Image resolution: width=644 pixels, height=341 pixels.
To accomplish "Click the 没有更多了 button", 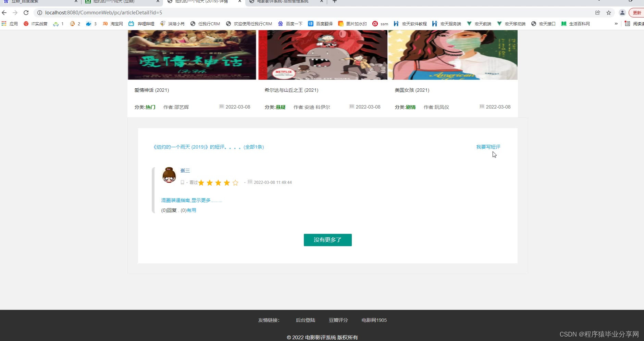I will coord(328,240).
